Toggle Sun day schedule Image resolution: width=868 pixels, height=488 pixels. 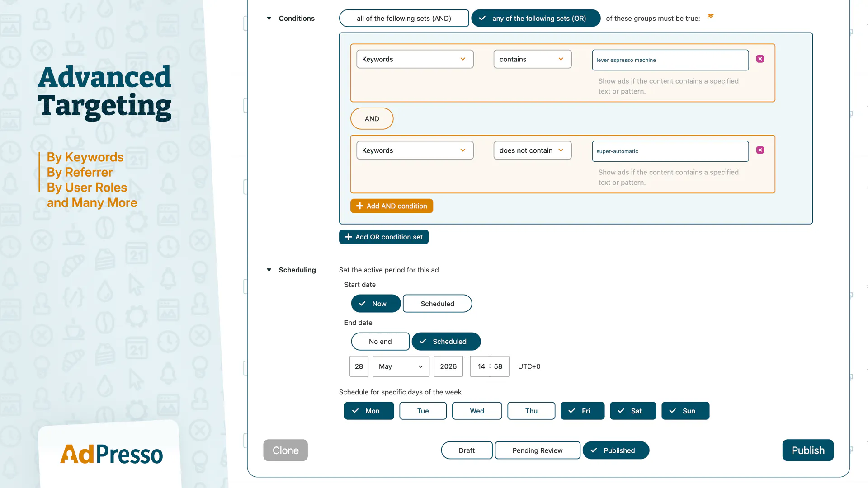[x=685, y=411]
